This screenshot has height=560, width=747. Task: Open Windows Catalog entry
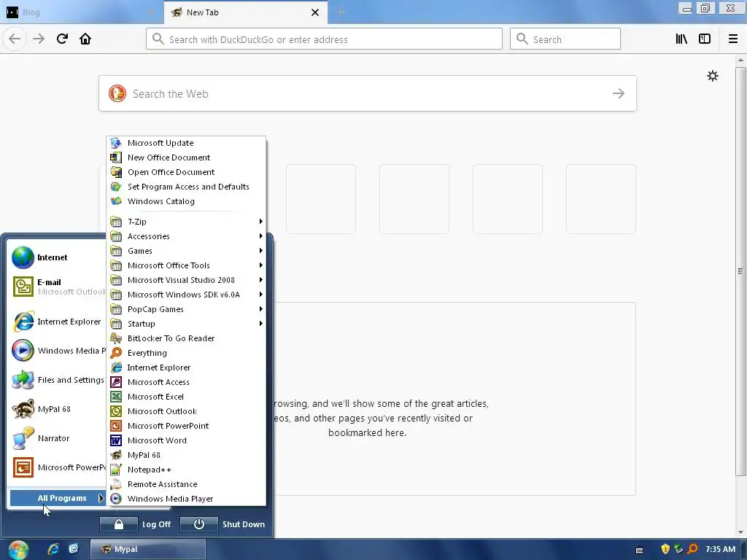pos(186,201)
